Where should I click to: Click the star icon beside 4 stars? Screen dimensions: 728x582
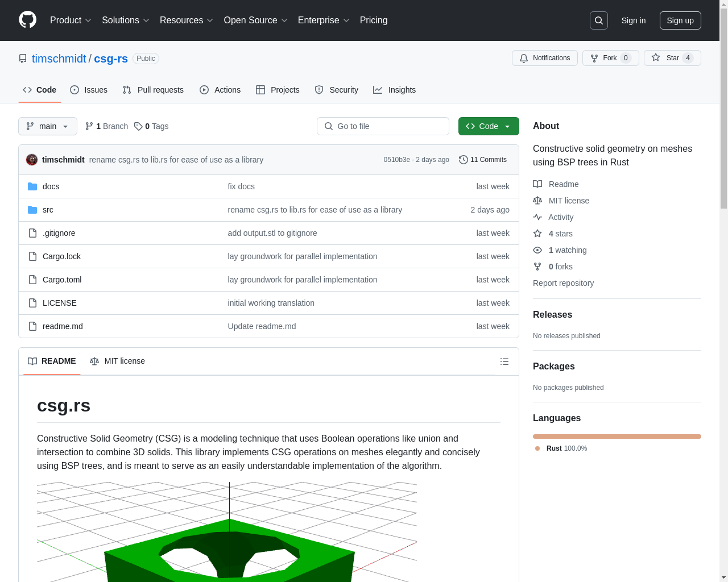(x=537, y=234)
